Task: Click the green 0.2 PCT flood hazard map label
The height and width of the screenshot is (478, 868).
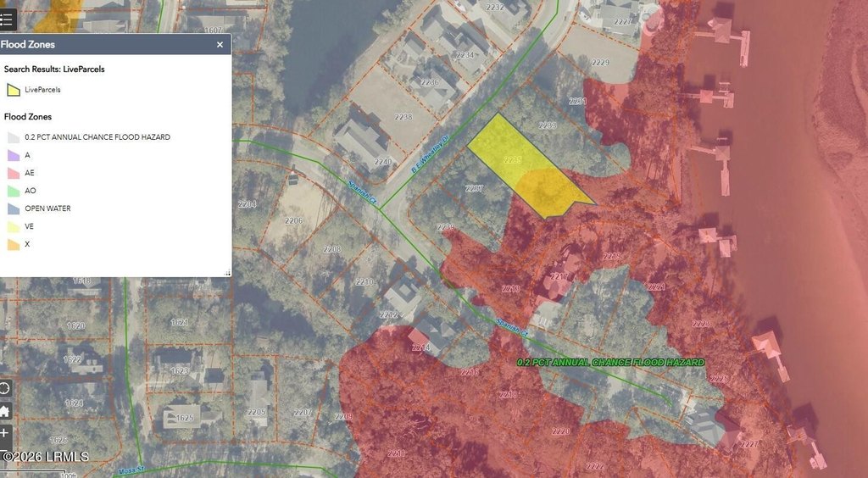Action: [610, 363]
